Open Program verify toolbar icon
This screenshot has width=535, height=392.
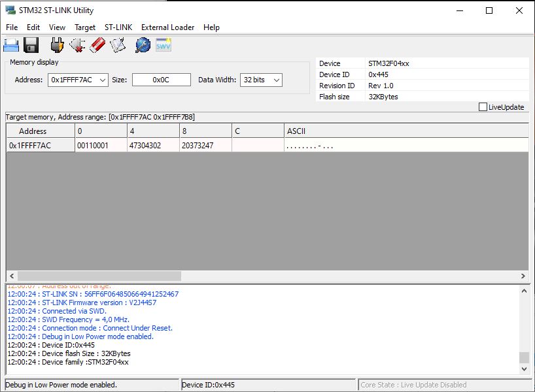pos(118,45)
